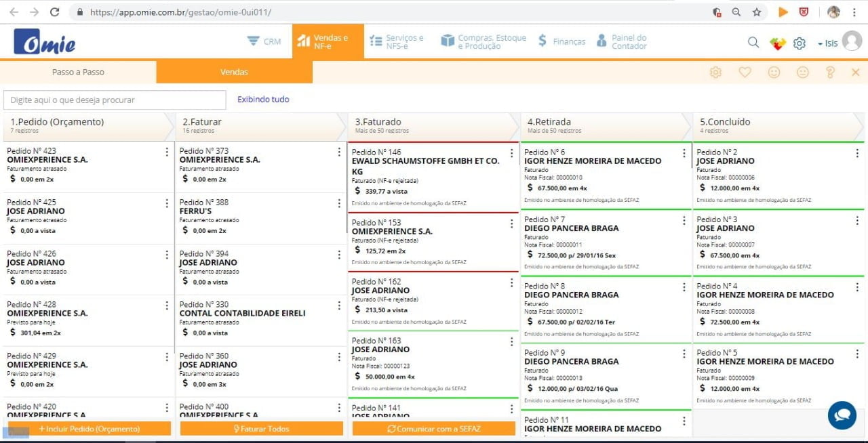Click the Exibindo tudo link

tap(263, 100)
